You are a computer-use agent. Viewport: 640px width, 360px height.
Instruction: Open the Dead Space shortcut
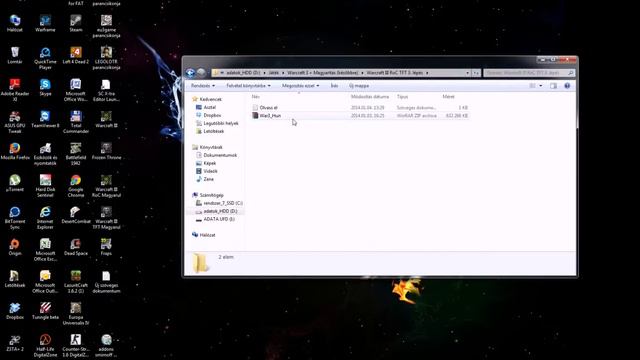tap(76, 247)
